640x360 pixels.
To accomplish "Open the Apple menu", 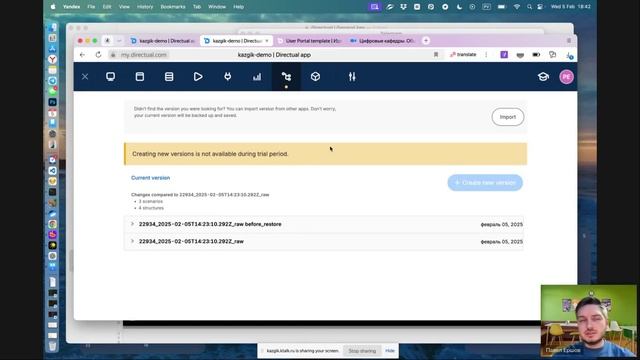I will (x=53, y=7).
